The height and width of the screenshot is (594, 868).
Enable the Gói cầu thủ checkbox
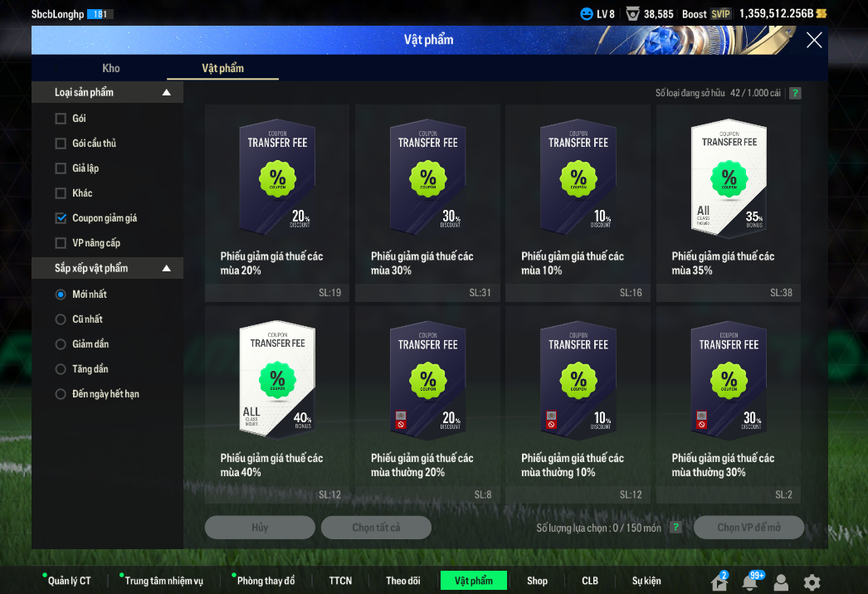point(61,144)
